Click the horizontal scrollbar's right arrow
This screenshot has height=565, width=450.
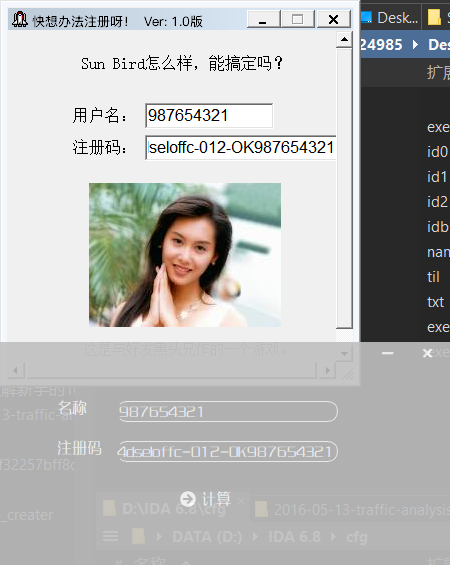click(328, 370)
